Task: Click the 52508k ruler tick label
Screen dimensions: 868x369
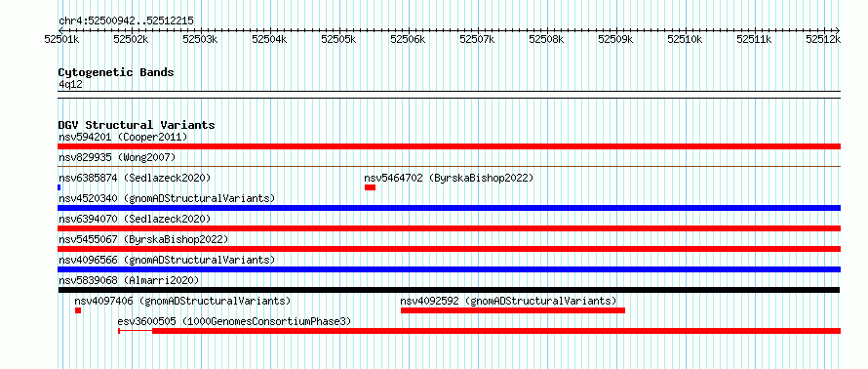Action: (546, 39)
